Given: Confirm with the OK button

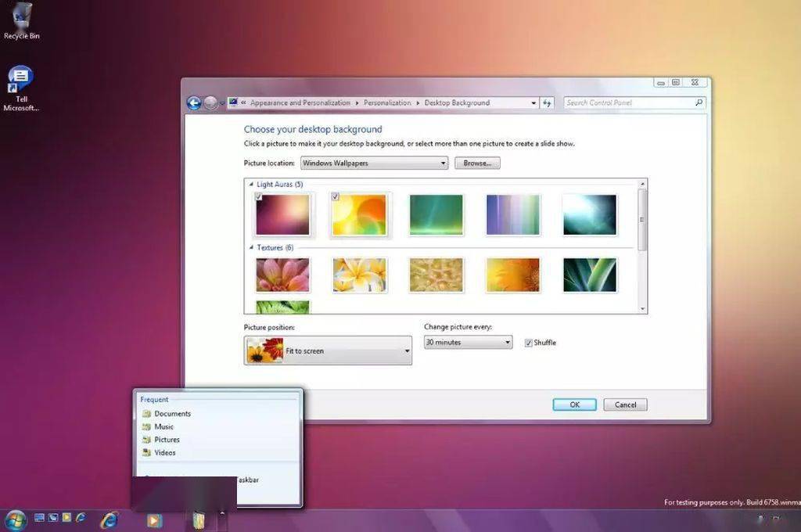Looking at the screenshot, I should pos(574,404).
